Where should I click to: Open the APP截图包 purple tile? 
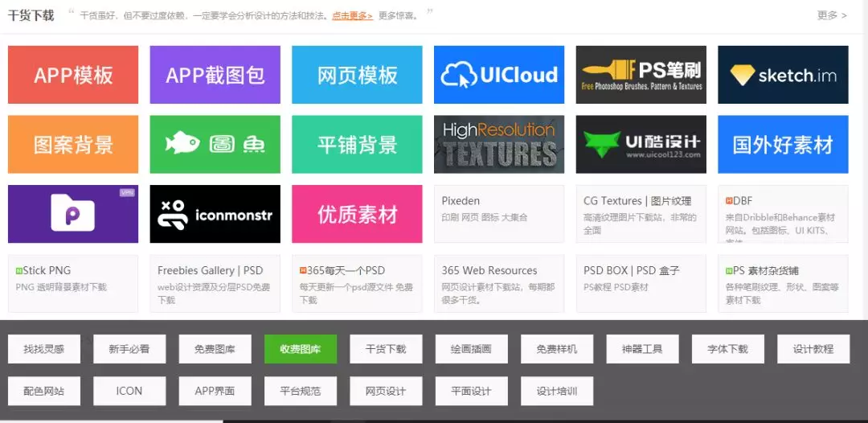[215, 75]
